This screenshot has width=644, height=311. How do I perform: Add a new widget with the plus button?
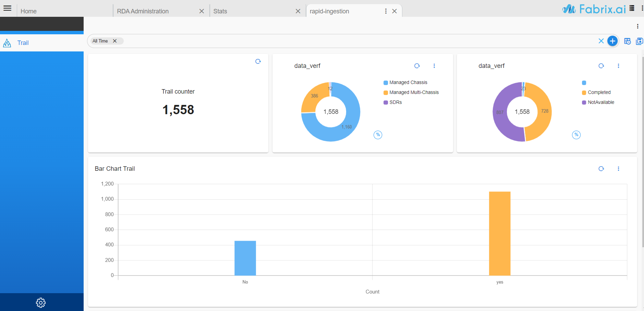click(x=612, y=41)
